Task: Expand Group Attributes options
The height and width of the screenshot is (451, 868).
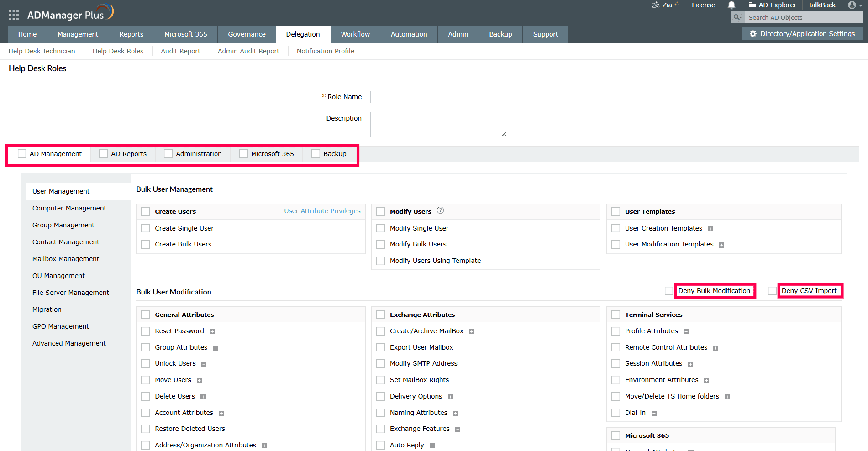Action: pos(216,348)
